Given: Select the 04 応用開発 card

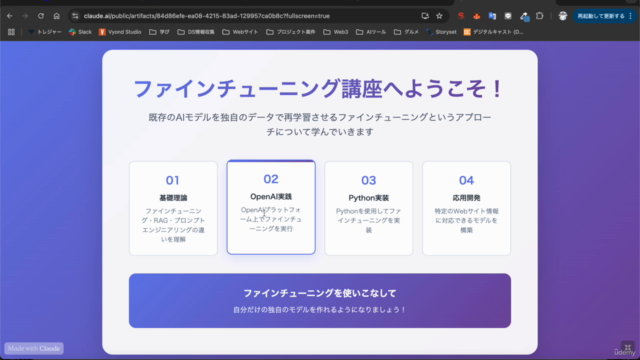Looking at the screenshot, I should [x=467, y=208].
